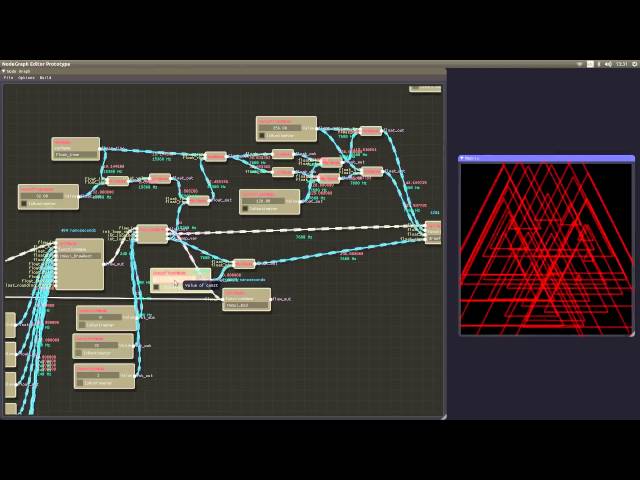Collapse the Node Graph window triangle
This screenshot has height=480, width=640.
coord(3,71)
